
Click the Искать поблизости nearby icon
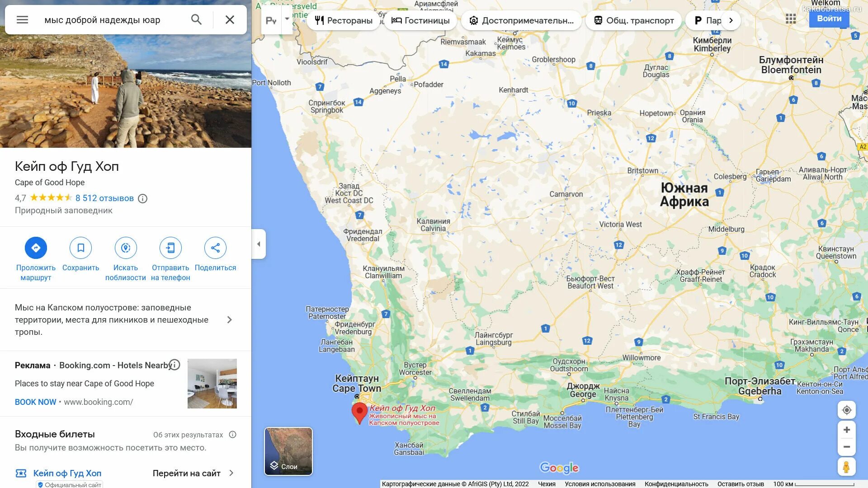(x=126, y=248)
